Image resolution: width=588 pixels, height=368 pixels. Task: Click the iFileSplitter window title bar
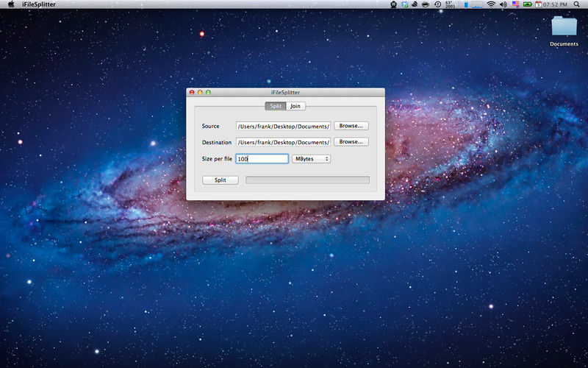pos(285,93)
